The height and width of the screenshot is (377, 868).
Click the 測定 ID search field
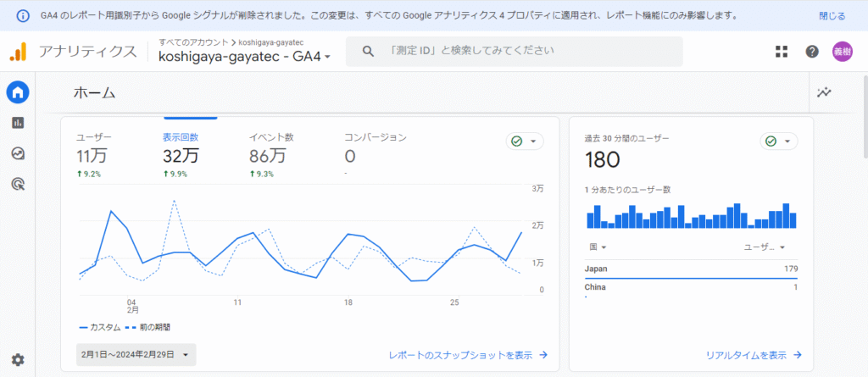[515, 52]
